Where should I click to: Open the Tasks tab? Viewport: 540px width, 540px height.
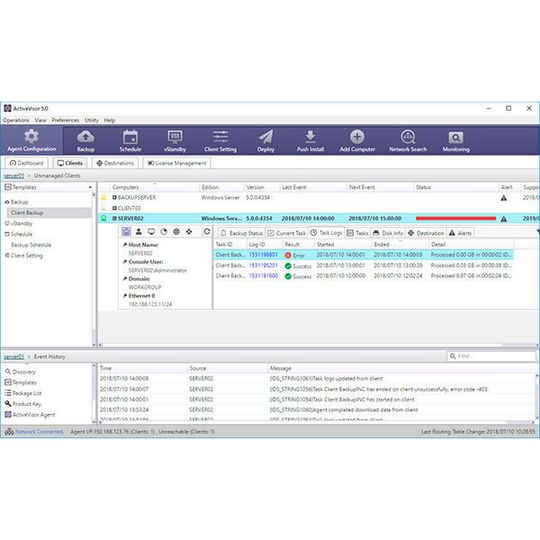(357, 233)
